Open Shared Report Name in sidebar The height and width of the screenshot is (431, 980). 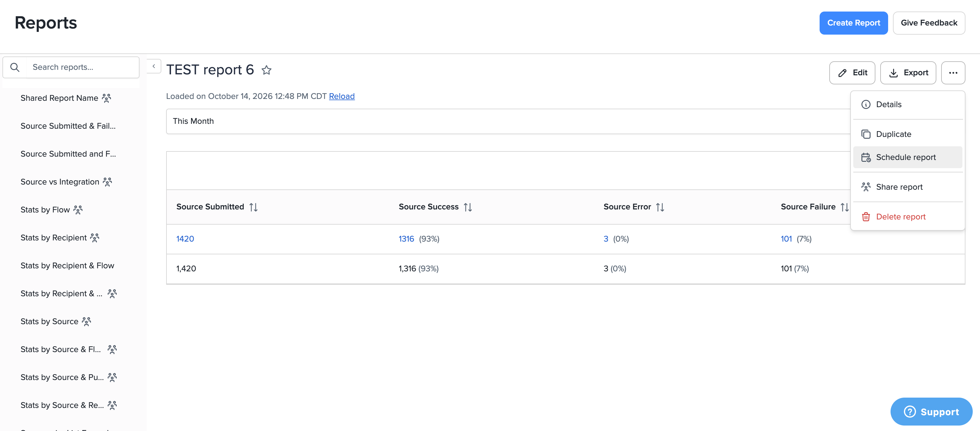pyautogui.click(x=59, y=98)
